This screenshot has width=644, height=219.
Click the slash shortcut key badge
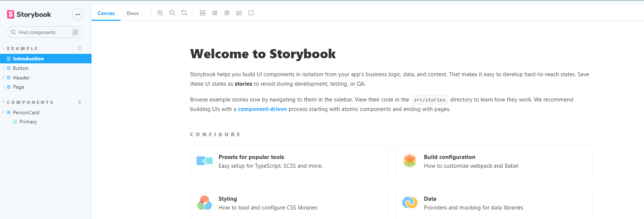point(75,32)
